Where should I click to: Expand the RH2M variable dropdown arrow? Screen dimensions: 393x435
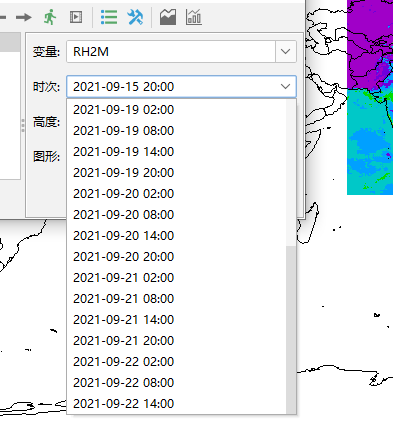285,52
